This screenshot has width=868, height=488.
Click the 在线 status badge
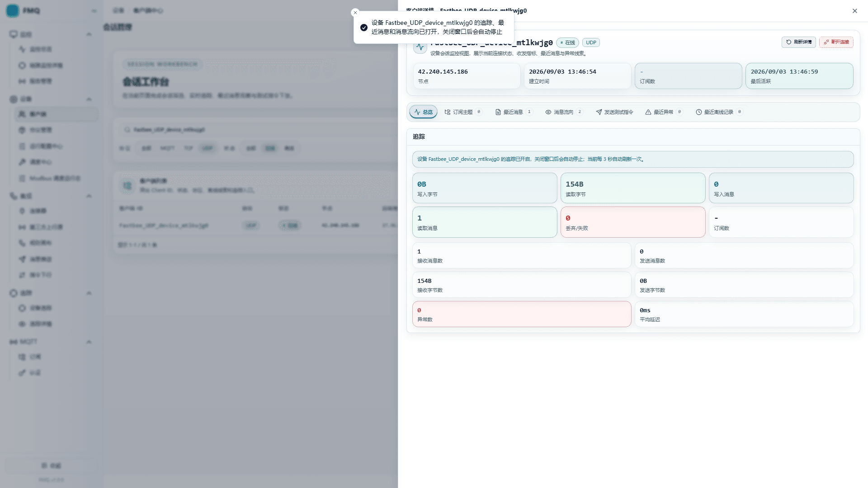[x=567, y=42]
